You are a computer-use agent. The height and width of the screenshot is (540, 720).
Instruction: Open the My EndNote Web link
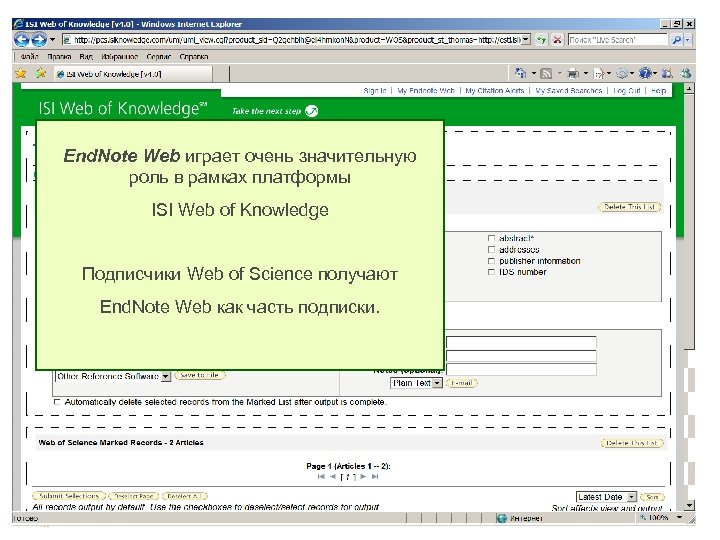426,90
